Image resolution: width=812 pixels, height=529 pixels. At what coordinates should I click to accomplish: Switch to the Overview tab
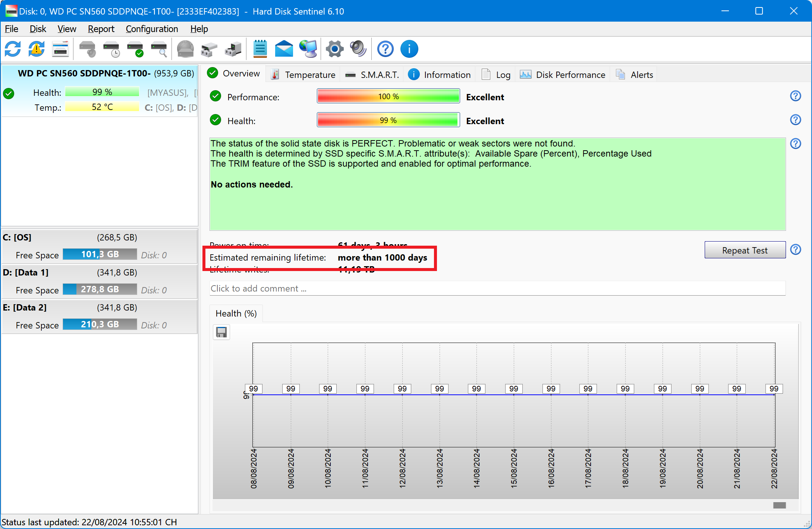pos(234,73)
